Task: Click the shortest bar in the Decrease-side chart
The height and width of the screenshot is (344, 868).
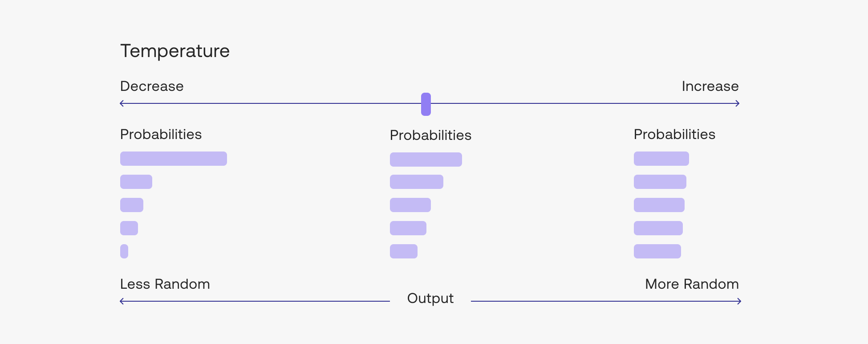Action: pos(124,251)
